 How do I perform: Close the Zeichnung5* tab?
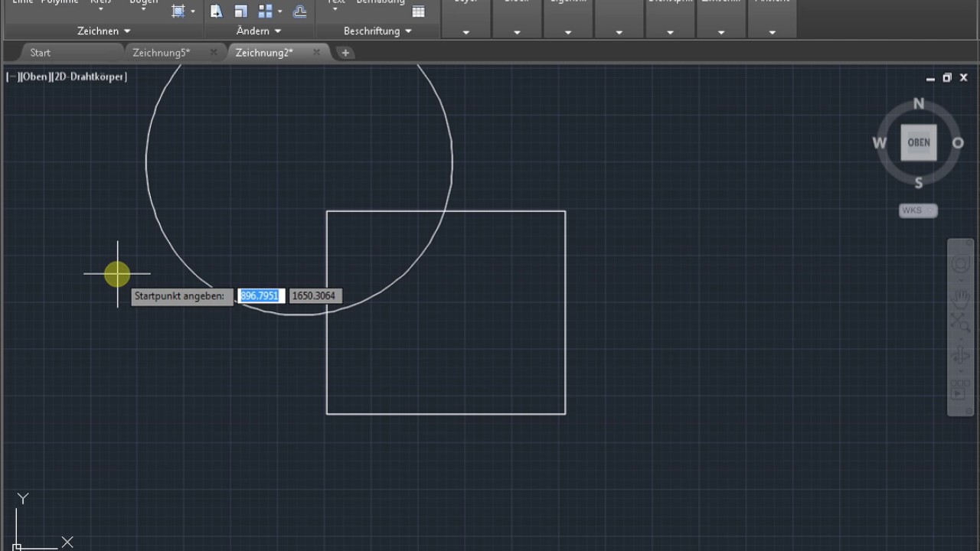pos(214,52)
